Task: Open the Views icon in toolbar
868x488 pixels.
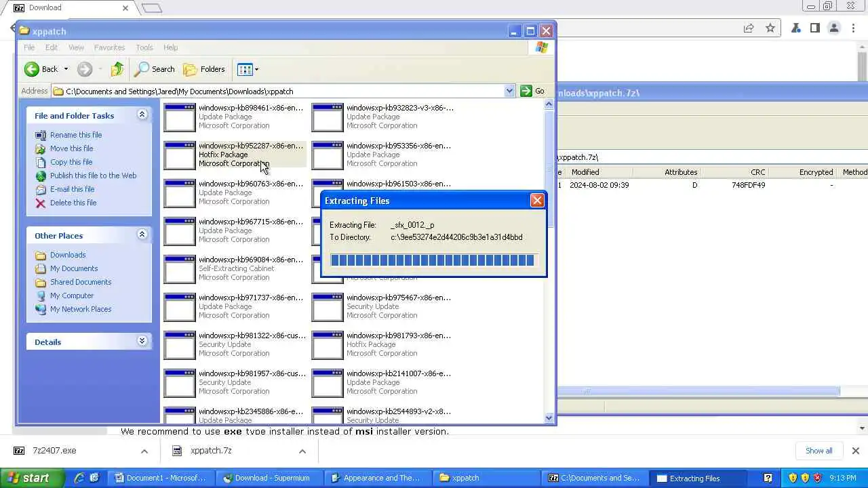Action: (x=245, y=69)
